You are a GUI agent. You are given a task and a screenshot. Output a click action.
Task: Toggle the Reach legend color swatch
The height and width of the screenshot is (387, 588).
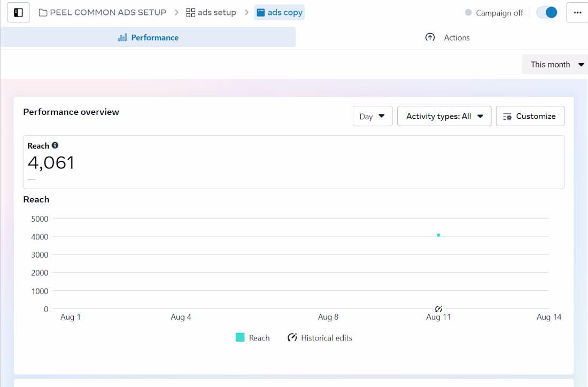(240, 337)
